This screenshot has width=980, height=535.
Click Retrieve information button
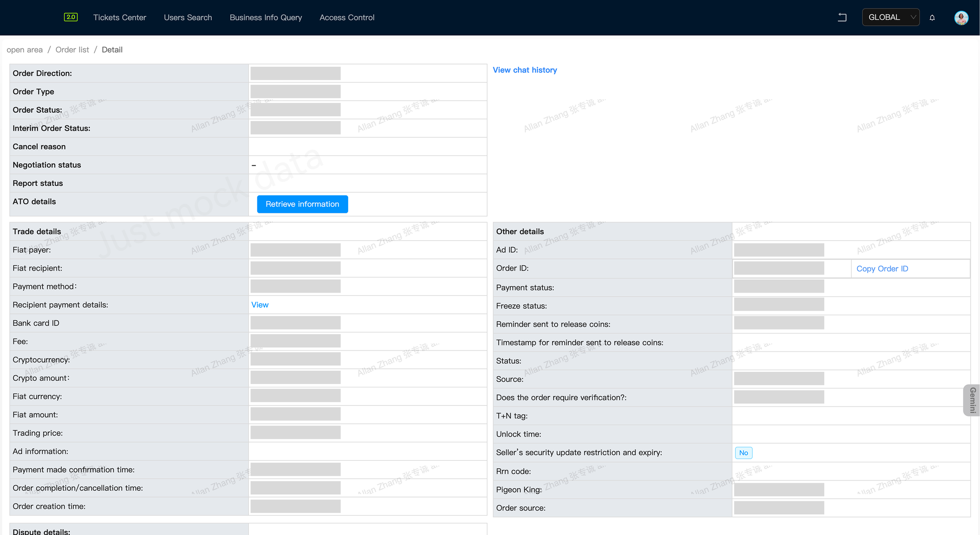(302, 204)
